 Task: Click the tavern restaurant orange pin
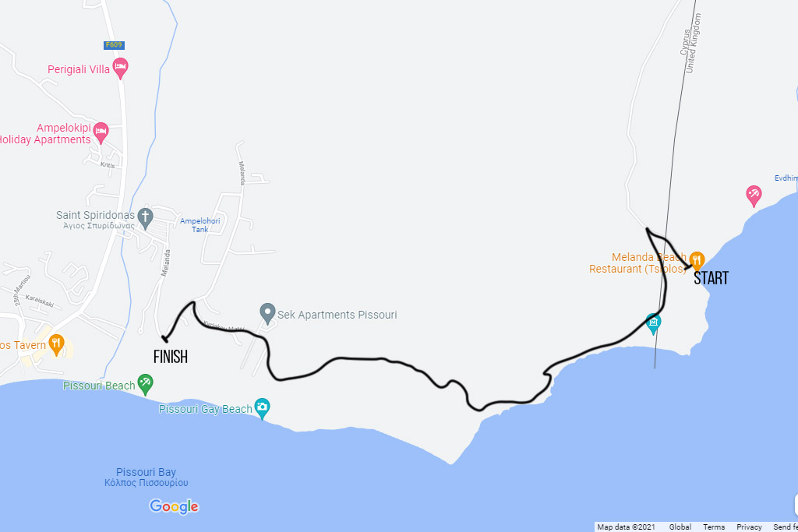coord(56,344)
